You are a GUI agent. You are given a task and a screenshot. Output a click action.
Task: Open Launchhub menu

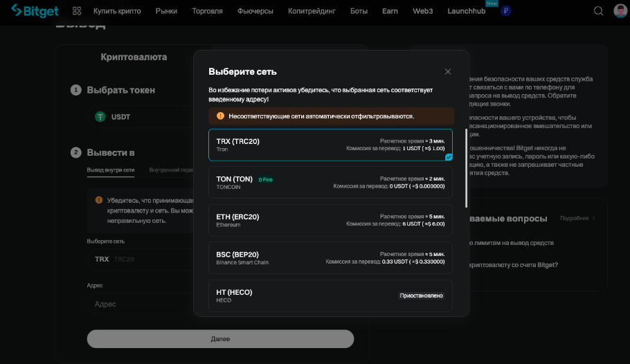(x=467, y=11)
